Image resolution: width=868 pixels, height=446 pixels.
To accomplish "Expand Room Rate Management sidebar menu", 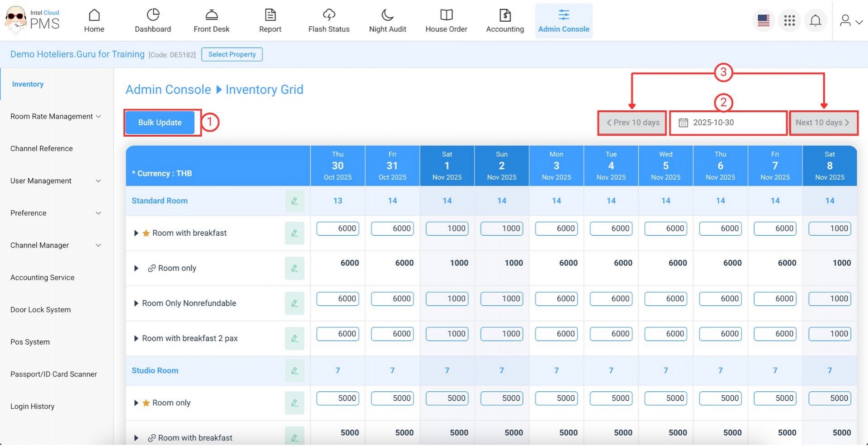I will tap(56, 116).
